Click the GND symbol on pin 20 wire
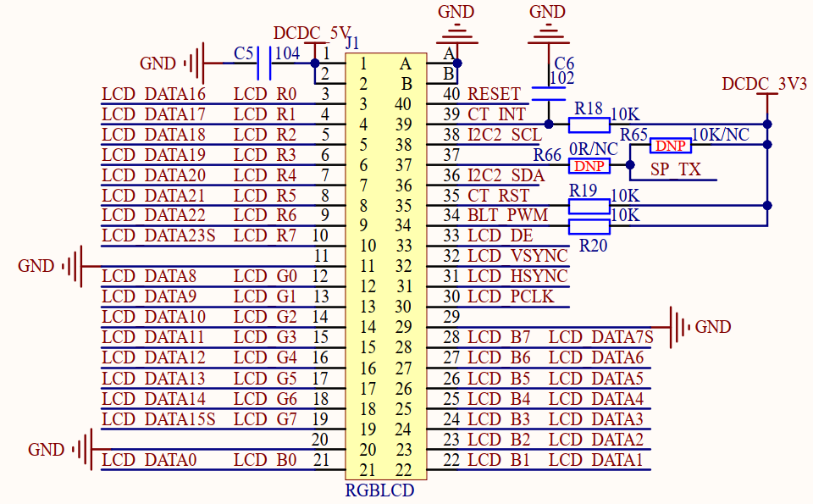The image size is (813, 504). (83, 450)
